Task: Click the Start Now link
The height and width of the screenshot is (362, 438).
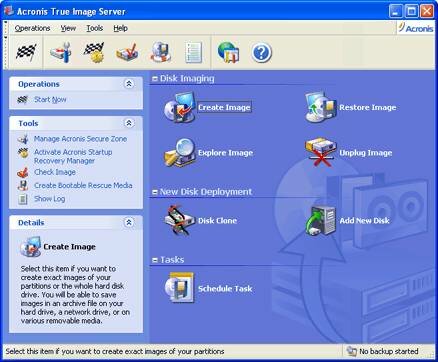Action: [x=50, y=99]
